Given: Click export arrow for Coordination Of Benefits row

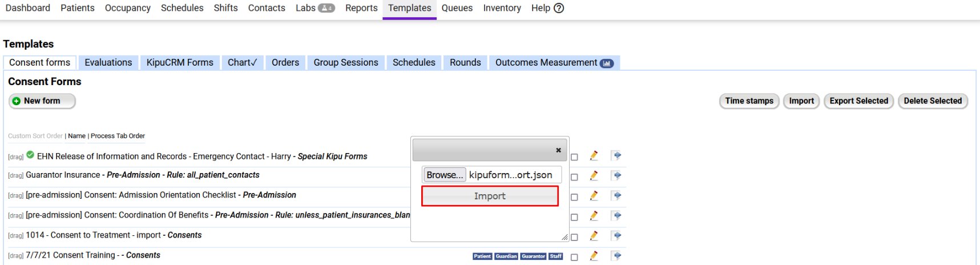Looking at the screenshot, I should click(x=616, y=216).
